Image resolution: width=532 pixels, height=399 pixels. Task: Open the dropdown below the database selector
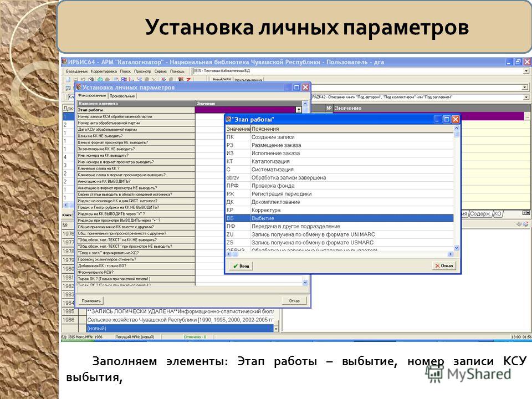525,87
